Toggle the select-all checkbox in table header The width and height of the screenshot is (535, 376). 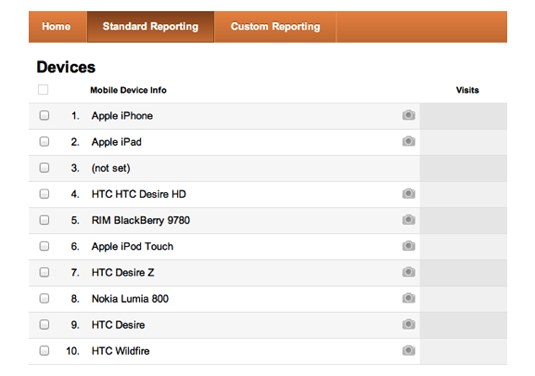coord(43,90)
